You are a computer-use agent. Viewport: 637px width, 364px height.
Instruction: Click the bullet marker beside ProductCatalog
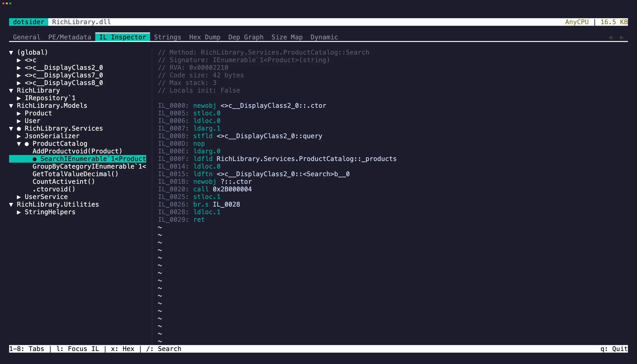[x=27, y=144]
